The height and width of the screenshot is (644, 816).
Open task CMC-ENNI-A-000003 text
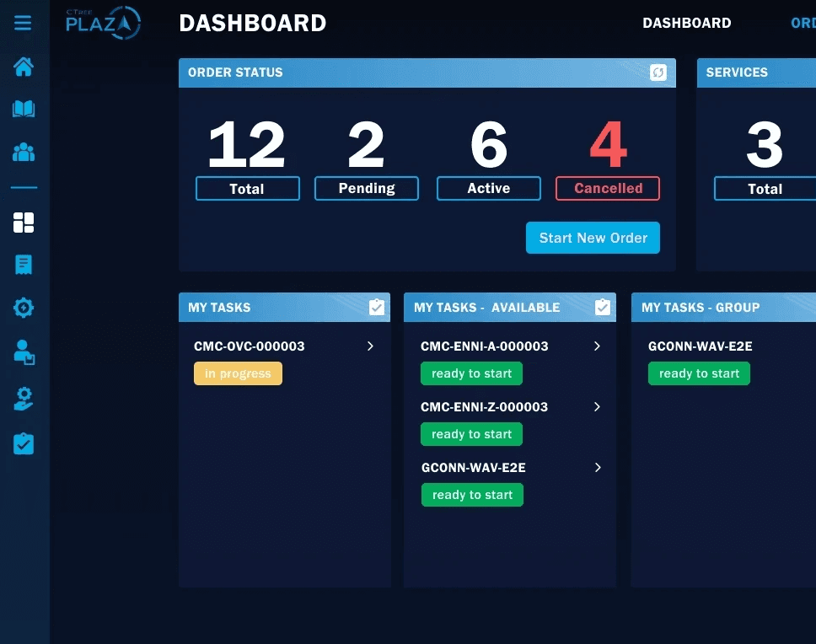[x=485, y=346]
